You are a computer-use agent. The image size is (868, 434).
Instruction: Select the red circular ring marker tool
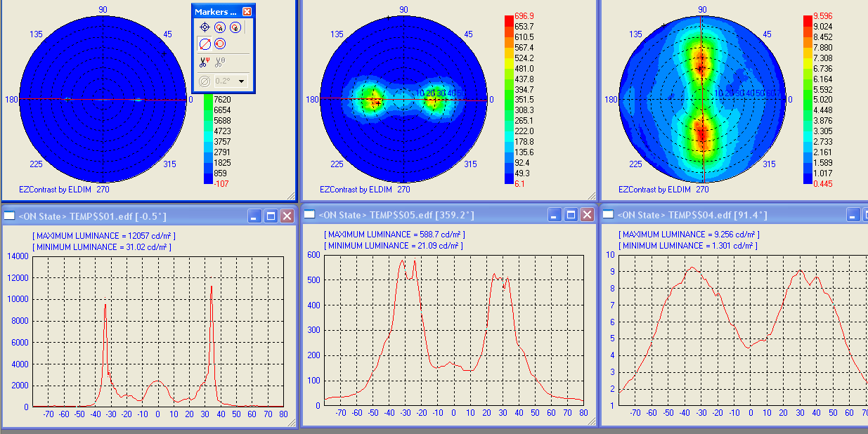click(220, 44)
